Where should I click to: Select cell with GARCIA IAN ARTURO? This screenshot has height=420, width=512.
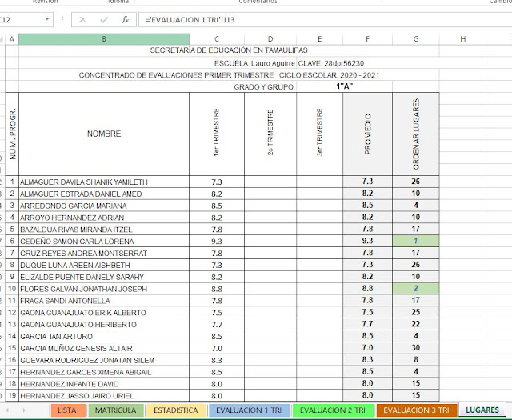pyautogui.click(x=104, y=336)
